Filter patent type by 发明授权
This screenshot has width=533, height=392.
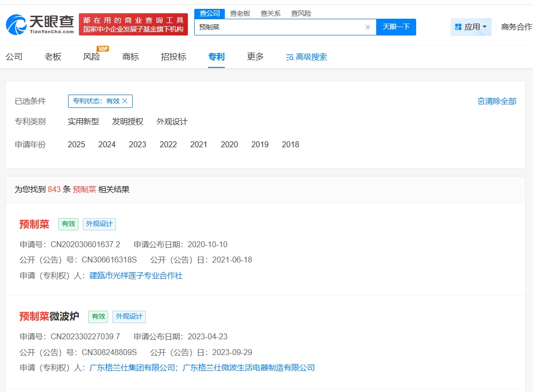[128, 122]
